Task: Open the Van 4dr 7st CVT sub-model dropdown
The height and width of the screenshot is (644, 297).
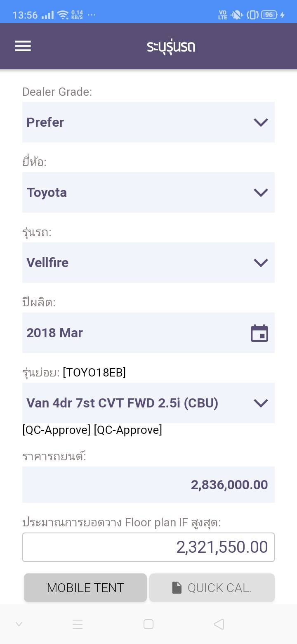Action: pyautogui.click(x=148, y=403)
